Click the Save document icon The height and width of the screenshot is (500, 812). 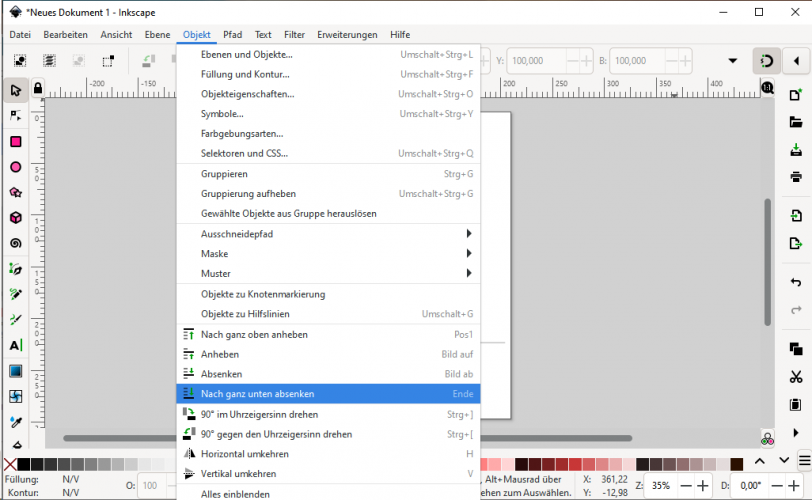tap(796, 150)
